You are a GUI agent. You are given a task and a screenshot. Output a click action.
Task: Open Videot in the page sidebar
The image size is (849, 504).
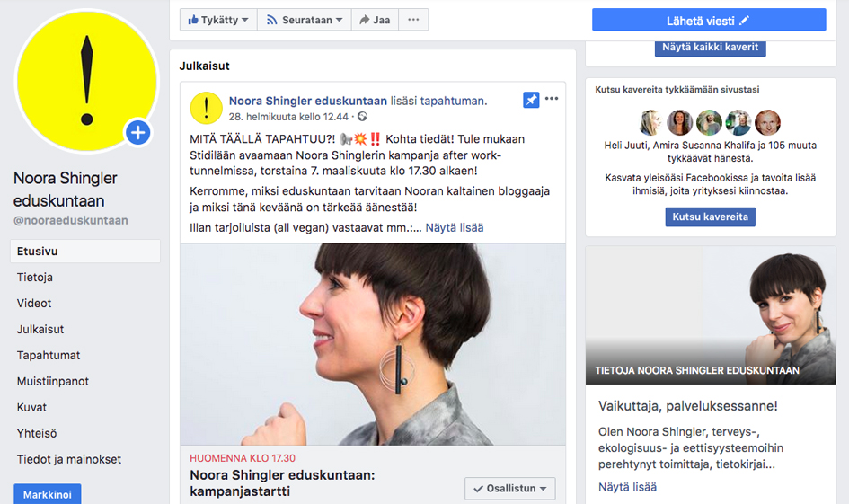pyautogui.click(x=34, y=303)
